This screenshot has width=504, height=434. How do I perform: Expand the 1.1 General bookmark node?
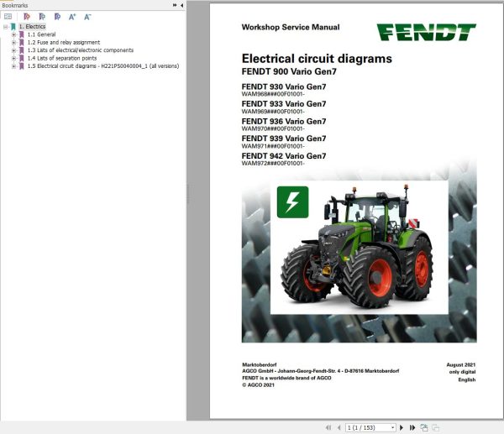(13, 34)
